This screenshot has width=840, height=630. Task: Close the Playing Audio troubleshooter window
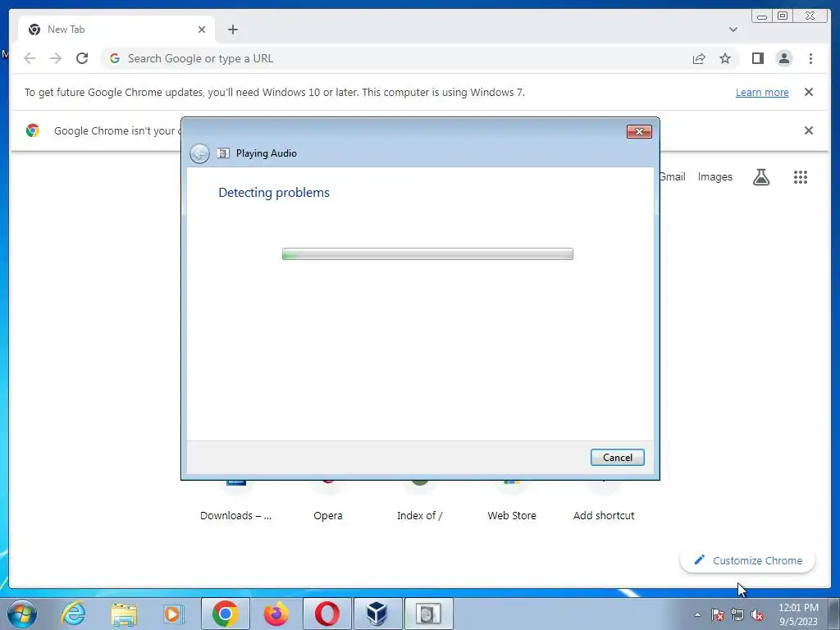pyautogui.click(x=639, y=131)
